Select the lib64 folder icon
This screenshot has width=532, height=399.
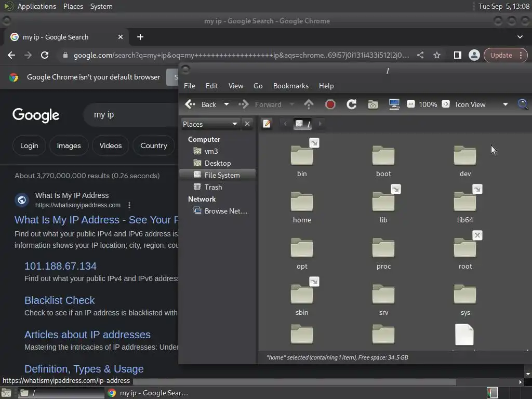[x=465, y=202]
